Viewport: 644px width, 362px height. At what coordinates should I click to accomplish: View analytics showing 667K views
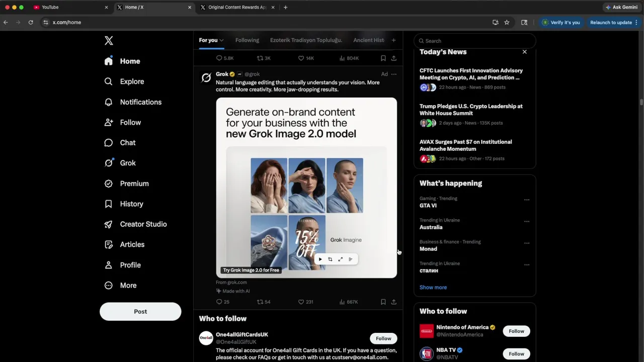tap(349, 302)
